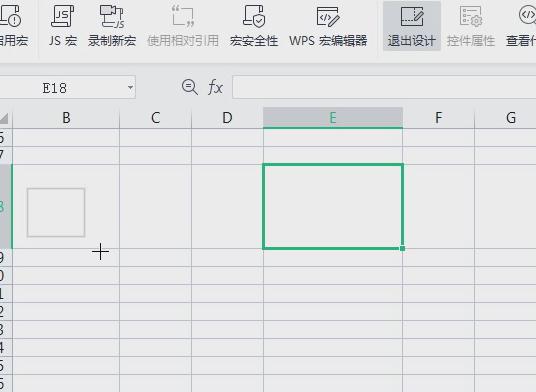Open 宏安全性 security settings
The height and width of the screenshot is (392, 536).
(x=254, y=26)
